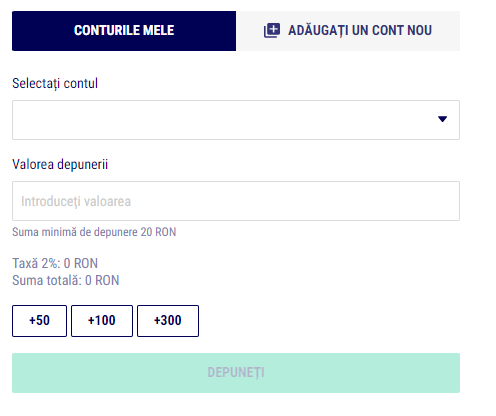Select the Adăugați un cont nou text

click(360, 30)
